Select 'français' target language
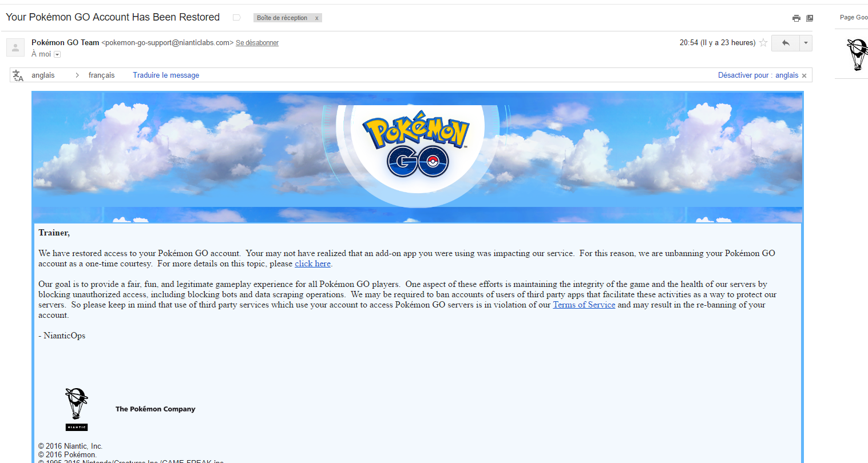The image size is (868, 463). tap(101, 75)
